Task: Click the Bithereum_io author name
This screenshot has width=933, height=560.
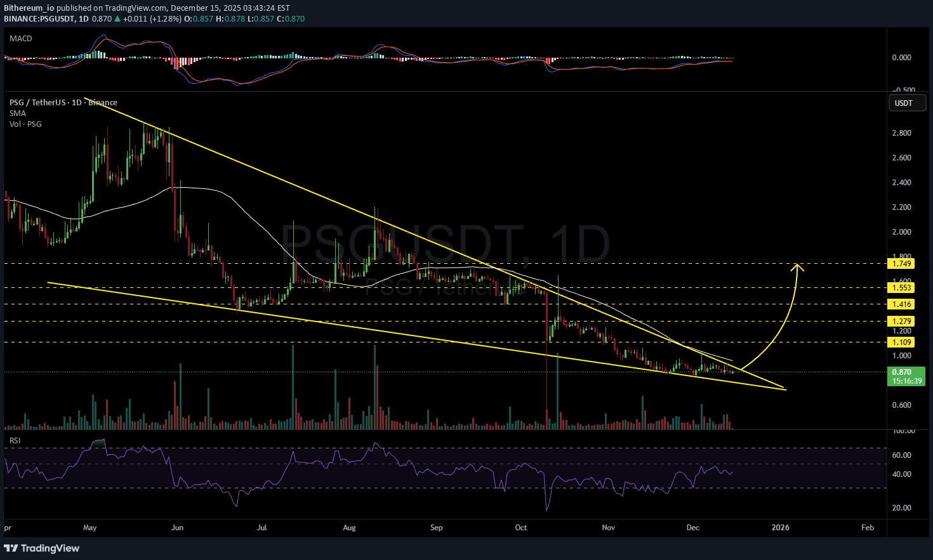Action: coord(29,8)
